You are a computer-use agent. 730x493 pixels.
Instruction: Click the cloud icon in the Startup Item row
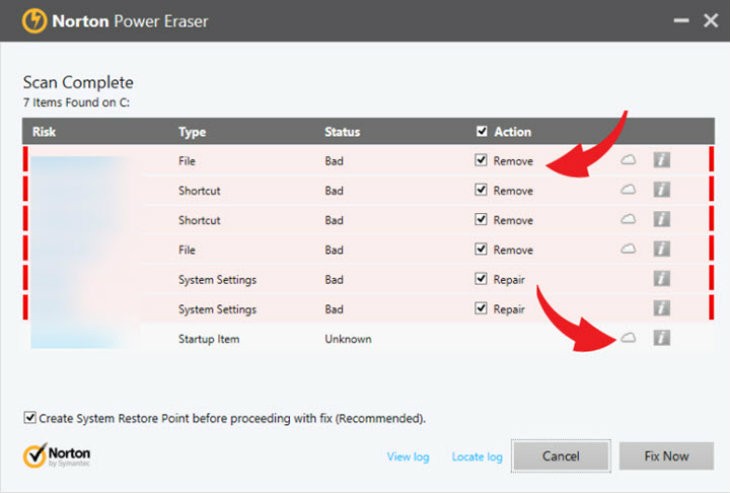coord(628,338)
